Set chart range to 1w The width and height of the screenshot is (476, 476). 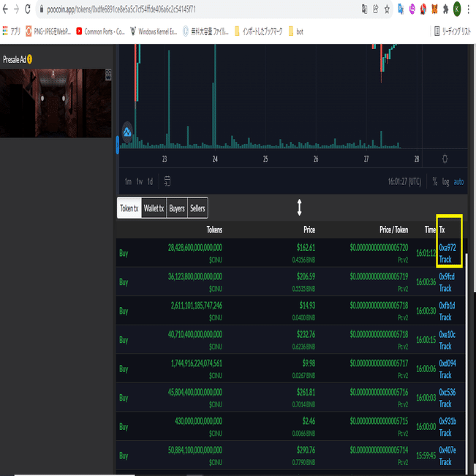pos(140,181)
